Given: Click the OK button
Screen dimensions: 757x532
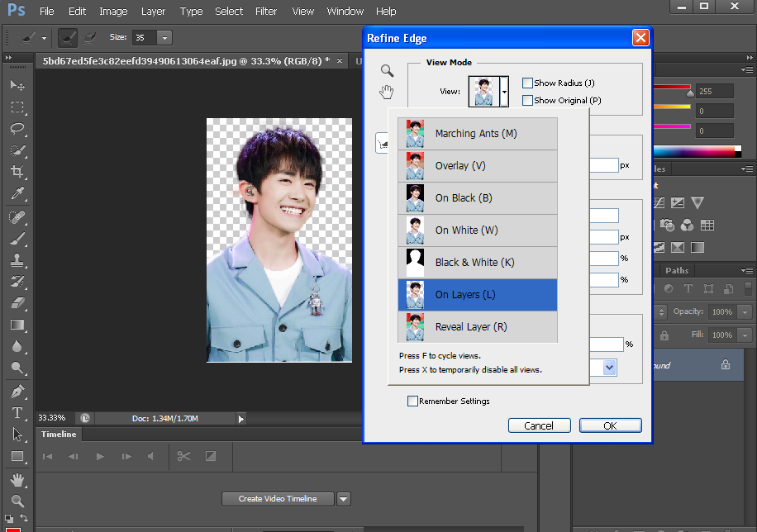Looking at the screenshot, I should 610,425.
